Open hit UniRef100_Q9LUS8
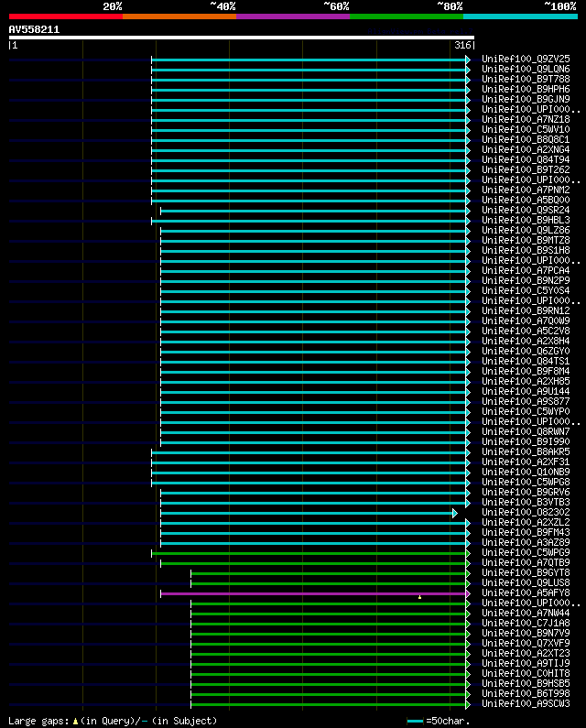 pos(526,582)
